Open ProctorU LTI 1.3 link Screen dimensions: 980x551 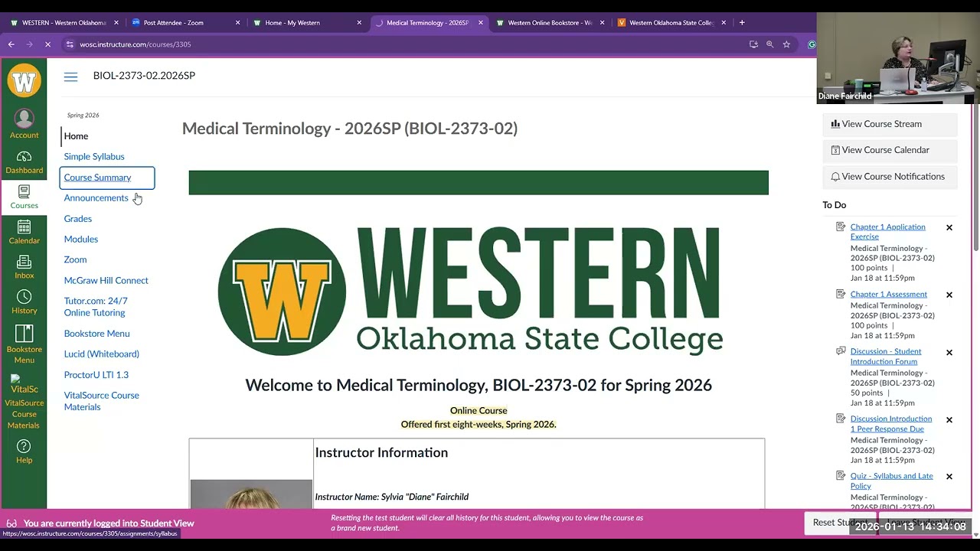(x=96, y=375)
